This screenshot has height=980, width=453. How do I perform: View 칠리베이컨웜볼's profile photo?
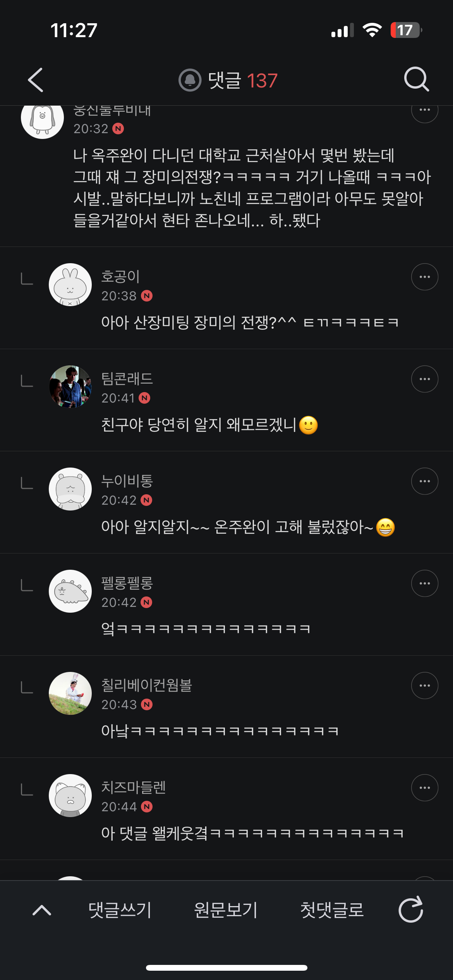tap(70, 693)
